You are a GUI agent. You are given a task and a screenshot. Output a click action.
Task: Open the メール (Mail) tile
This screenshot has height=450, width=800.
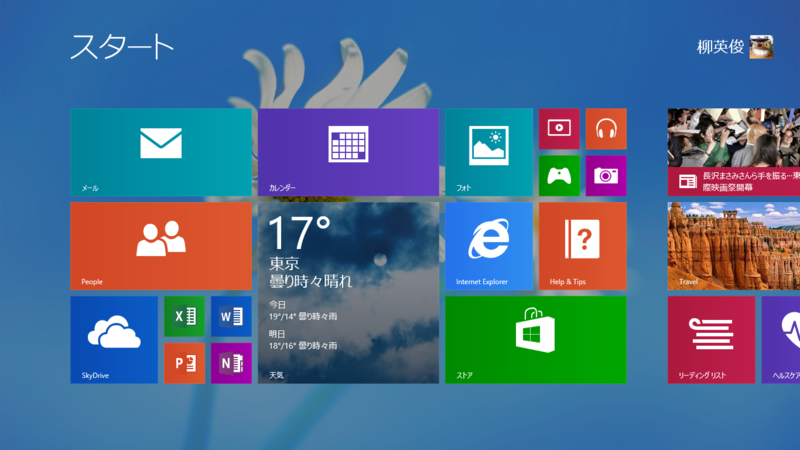161,152
